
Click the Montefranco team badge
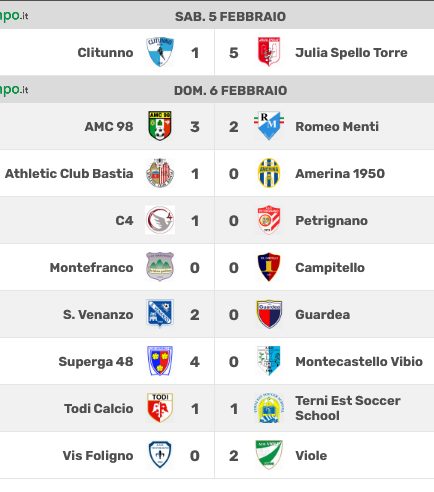point(160,267)
